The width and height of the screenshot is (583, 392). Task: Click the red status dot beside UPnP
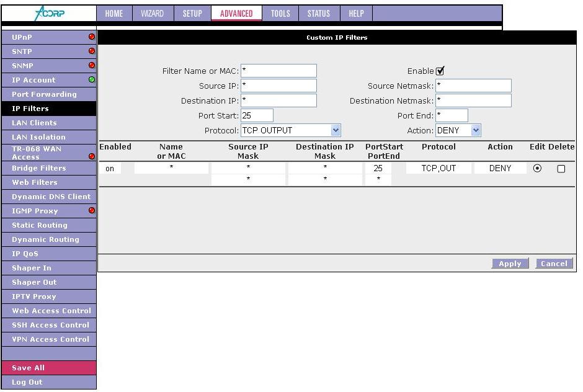tap(92, 37)
